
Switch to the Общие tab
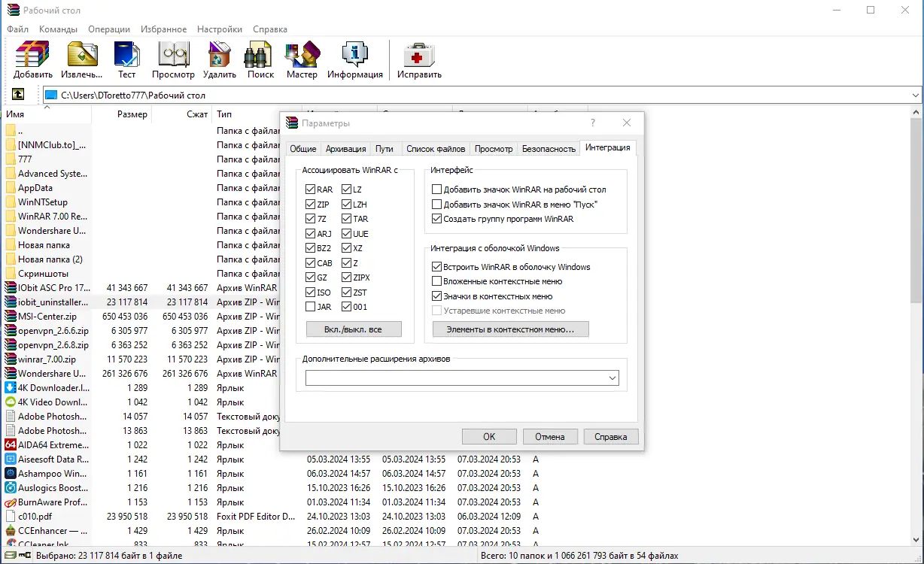tap(303, 149)
